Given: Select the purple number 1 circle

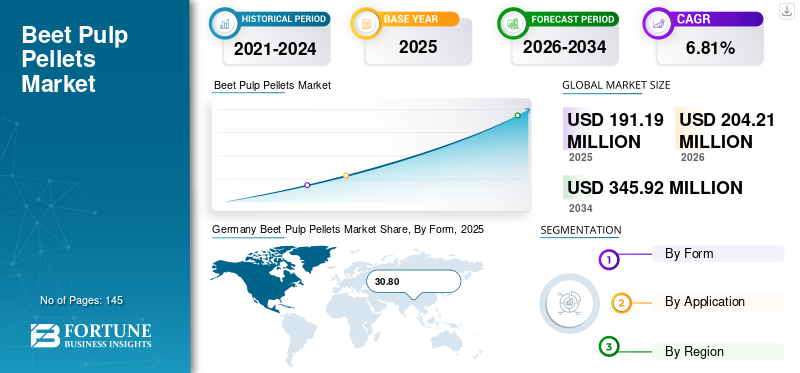Looking at the screenshot, I should pyautogui.click(x=608, y=260).
